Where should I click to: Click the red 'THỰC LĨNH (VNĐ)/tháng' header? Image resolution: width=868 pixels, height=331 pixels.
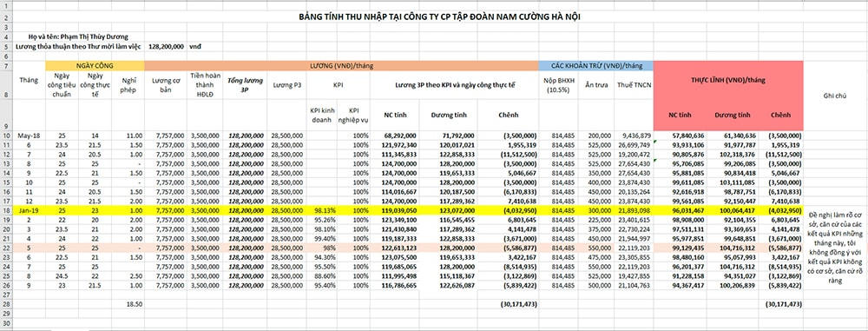(x=728, y=81)
